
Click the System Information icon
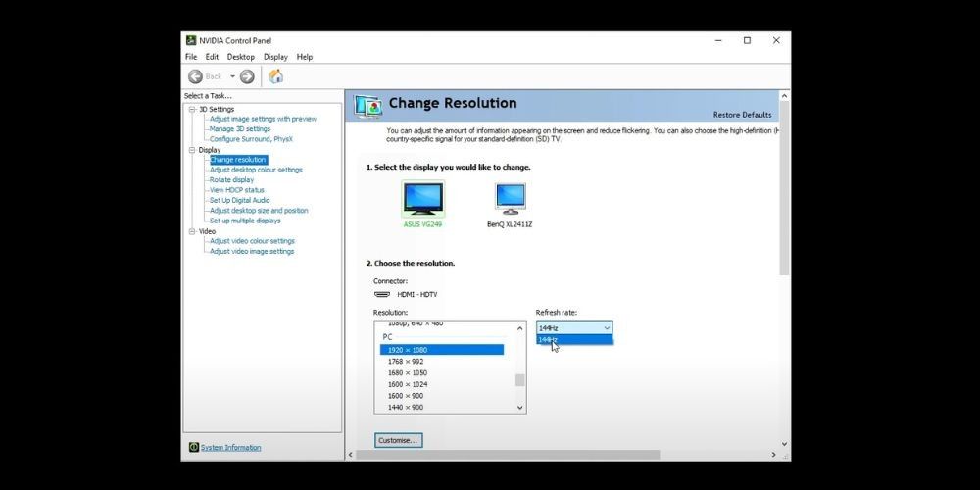click(194, 448)
